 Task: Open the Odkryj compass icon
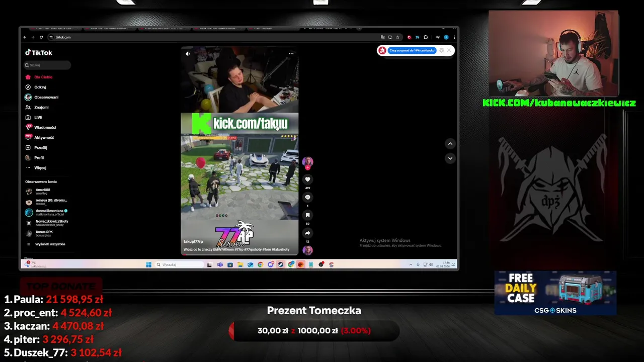28,87
